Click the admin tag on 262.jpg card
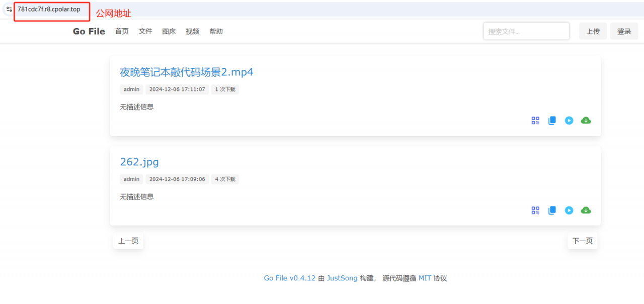 [131, 179]
